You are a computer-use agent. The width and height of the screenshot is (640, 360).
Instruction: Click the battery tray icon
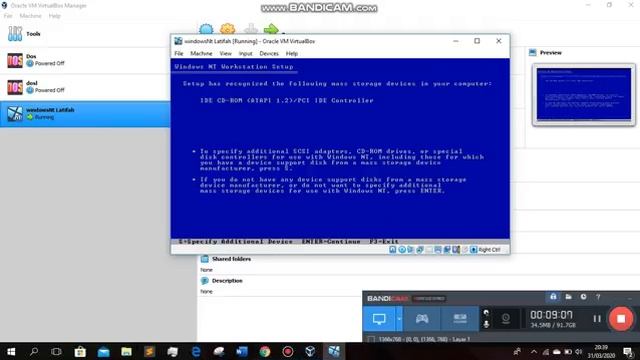(568, 351)
